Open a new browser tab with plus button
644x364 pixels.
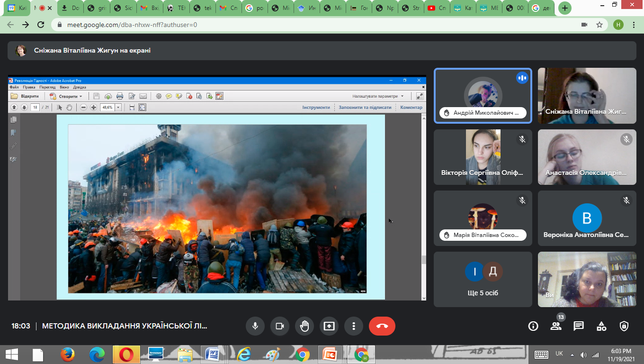[x=565, y=8]
